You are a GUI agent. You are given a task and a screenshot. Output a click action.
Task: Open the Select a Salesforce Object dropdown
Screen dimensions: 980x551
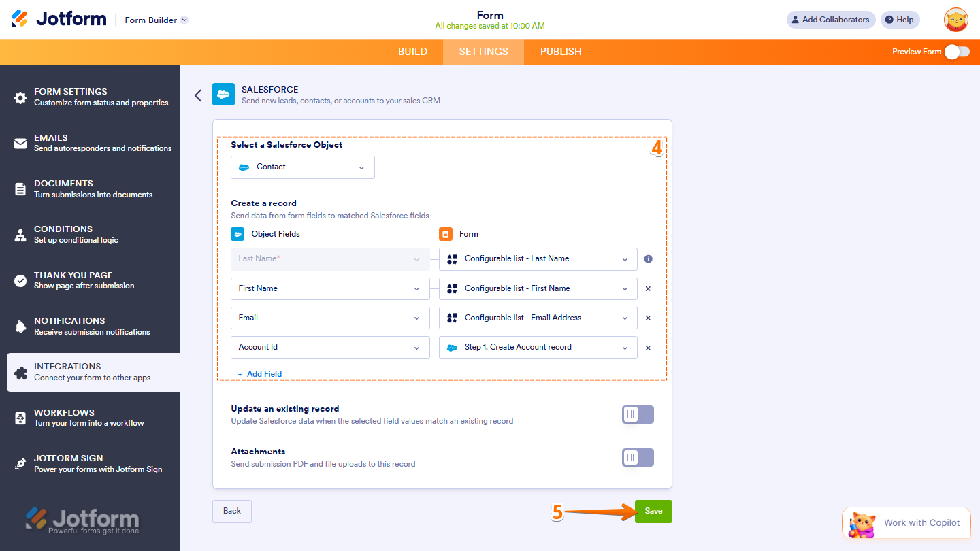point(302,167)
